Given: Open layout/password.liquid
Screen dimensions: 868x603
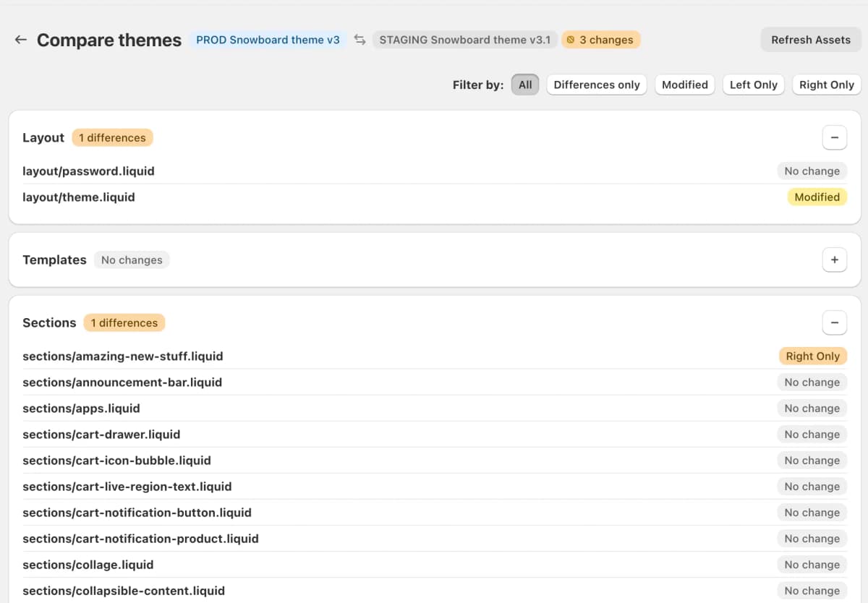Looking at the screenshot, I should [88, 171].
